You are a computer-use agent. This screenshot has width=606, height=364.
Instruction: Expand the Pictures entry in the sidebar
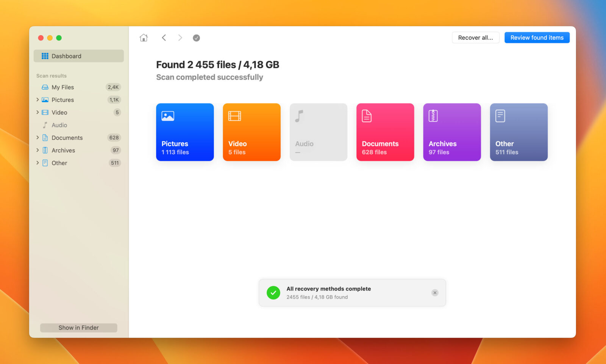point(37,100)
